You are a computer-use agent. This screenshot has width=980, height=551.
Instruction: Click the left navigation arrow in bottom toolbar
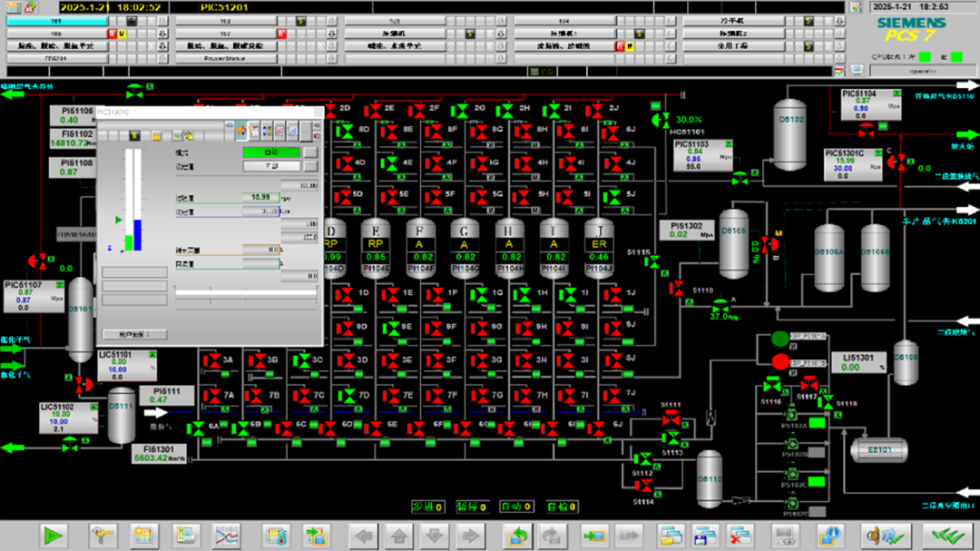pos(365,536)
